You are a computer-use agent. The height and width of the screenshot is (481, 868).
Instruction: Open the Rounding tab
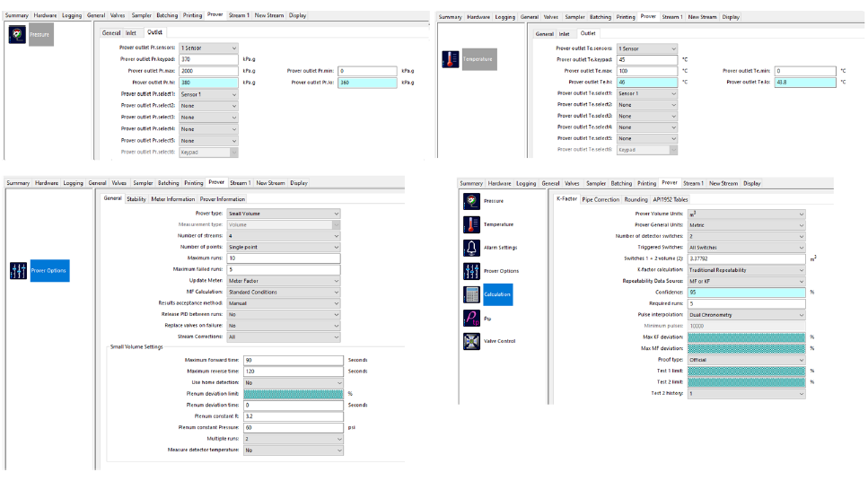click(x=636, y=200)
